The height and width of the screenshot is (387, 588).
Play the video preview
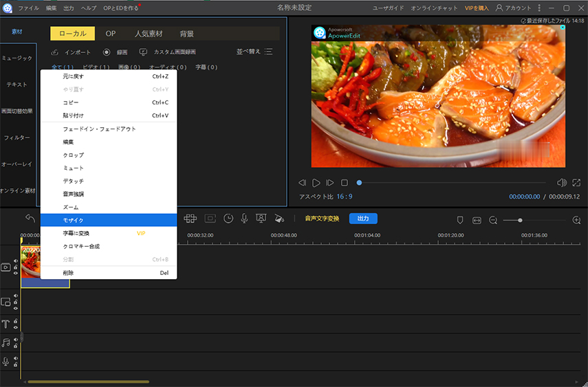tap(316, 183)
